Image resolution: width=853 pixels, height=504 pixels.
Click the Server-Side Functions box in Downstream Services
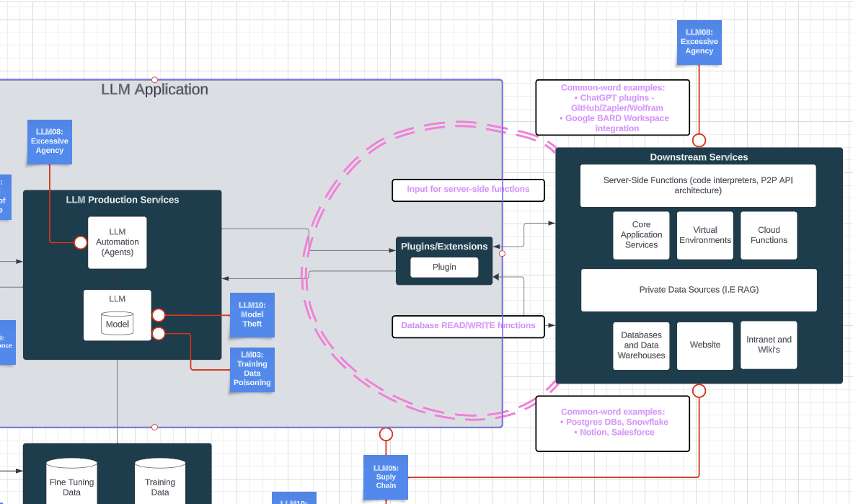698,185
